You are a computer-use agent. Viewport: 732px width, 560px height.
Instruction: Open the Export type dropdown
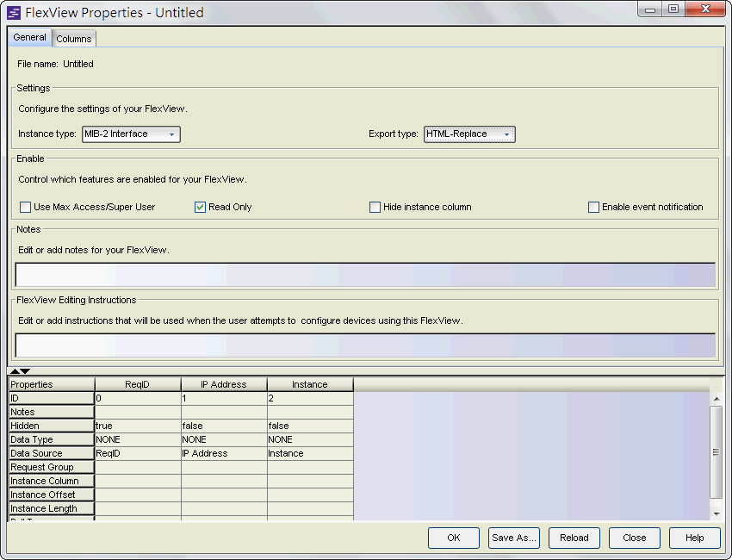tap(469, 134)
